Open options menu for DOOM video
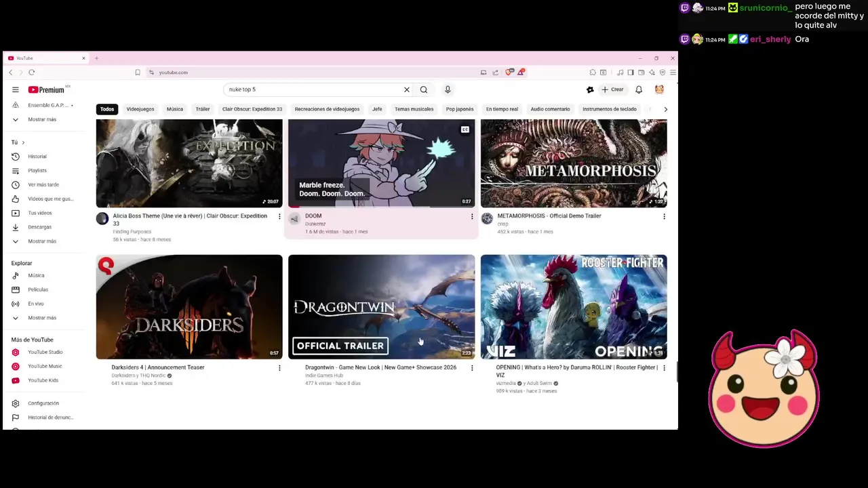This screenshot has height=488, width=868. coord(472,216)
